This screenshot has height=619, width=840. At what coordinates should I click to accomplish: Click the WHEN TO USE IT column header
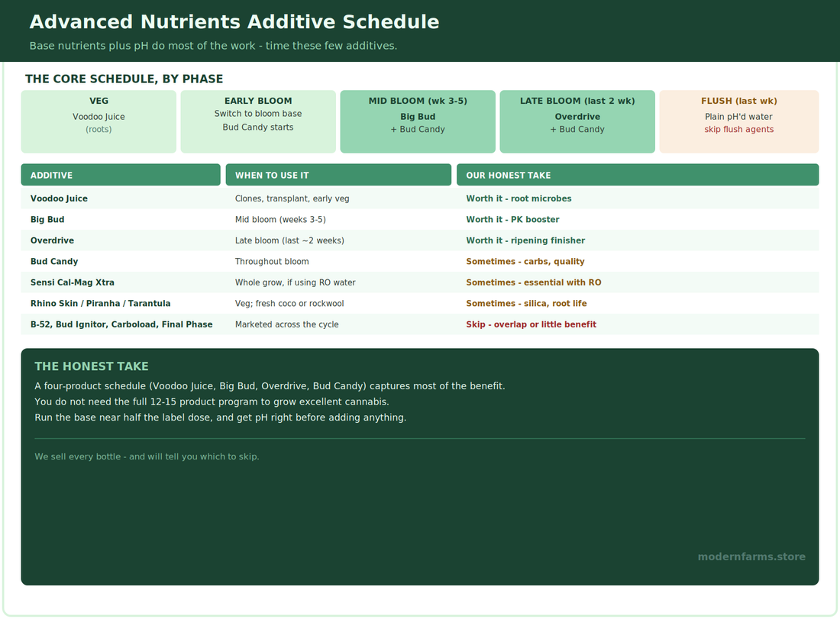338,175
